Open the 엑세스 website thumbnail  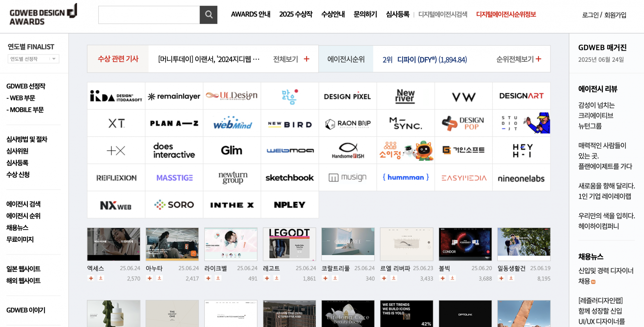point(114,244)
